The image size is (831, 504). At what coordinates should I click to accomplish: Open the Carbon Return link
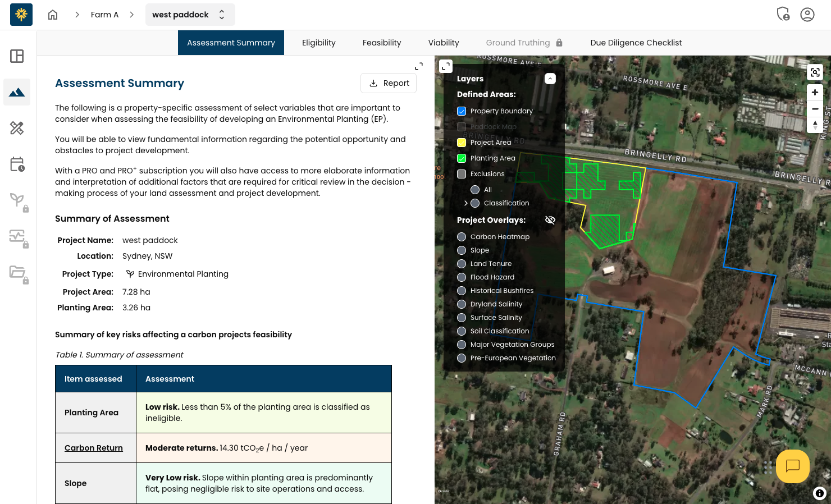[94, 448]
